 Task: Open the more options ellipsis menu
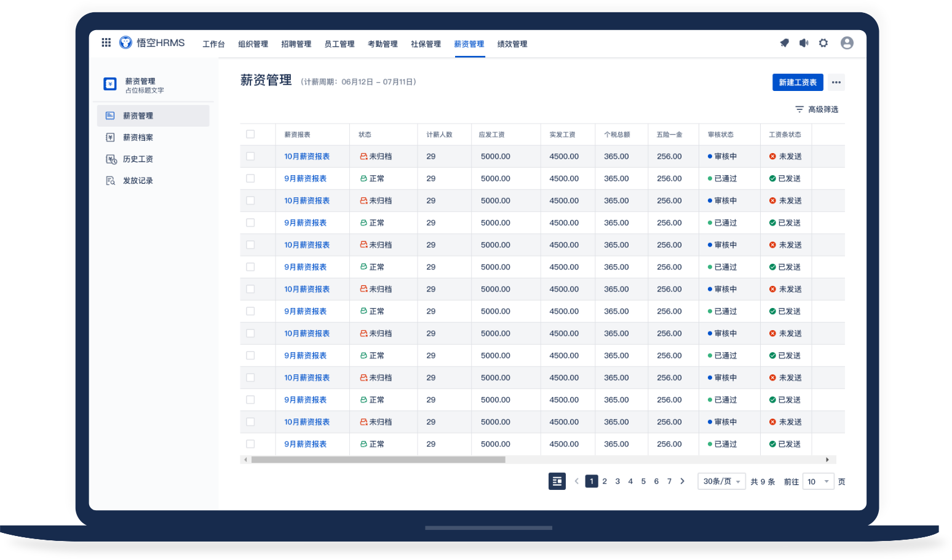836,82
